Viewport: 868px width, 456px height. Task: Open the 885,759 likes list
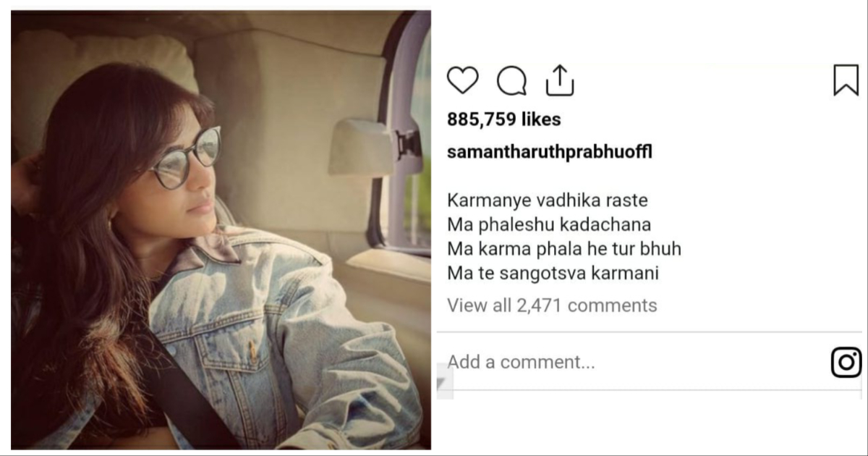[503, 119]
